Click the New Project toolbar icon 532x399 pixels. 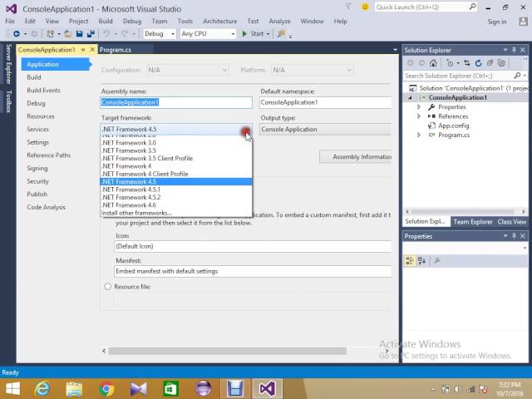[50, 33]
